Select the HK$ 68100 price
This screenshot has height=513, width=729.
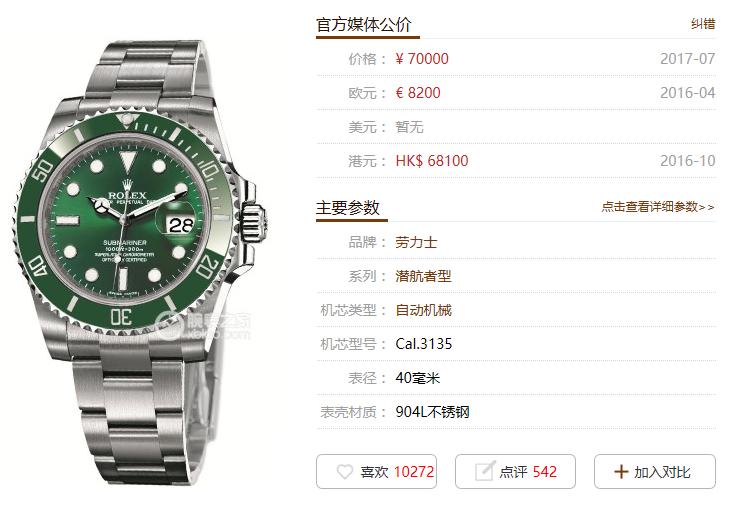click(432, 161)
